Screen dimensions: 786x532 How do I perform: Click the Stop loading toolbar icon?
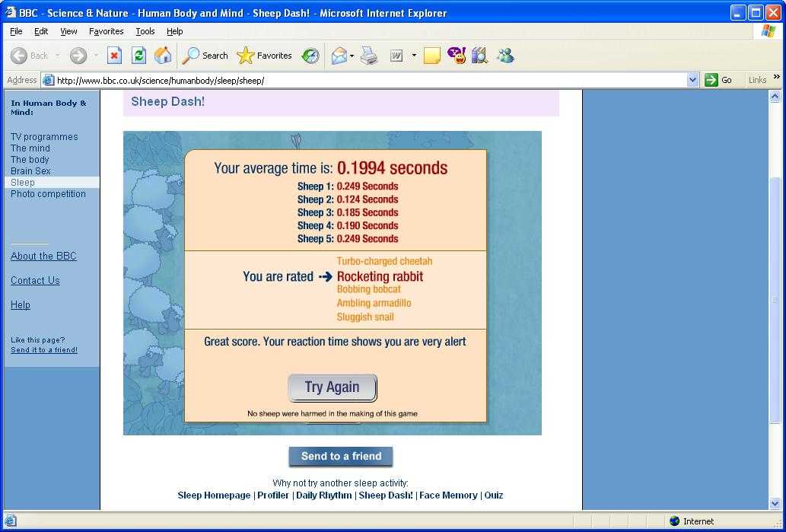click(114, 56)
